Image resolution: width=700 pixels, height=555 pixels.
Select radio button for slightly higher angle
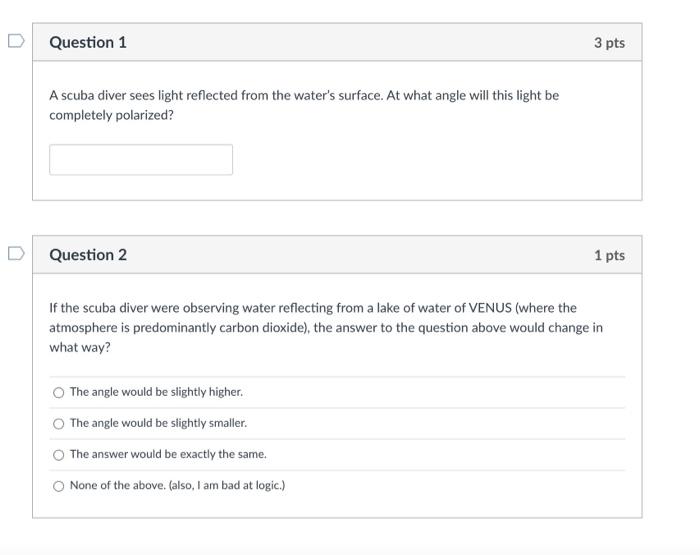58,392
